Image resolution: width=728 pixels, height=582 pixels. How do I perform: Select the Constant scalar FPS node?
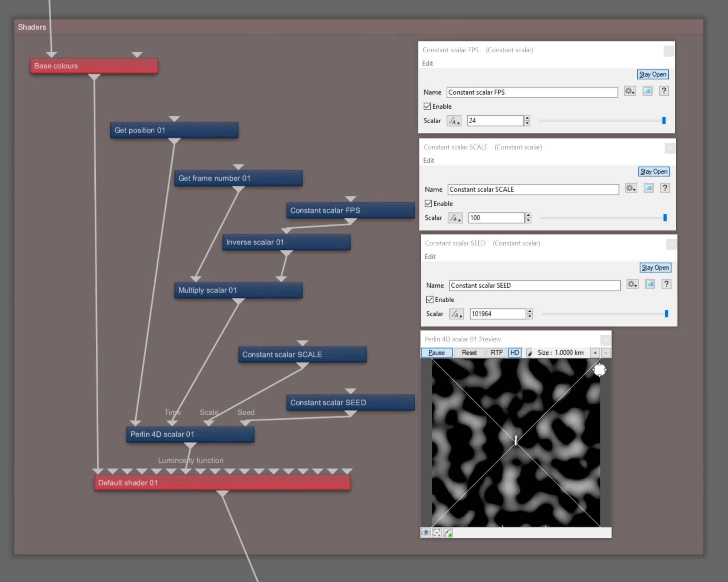[351, 210]
